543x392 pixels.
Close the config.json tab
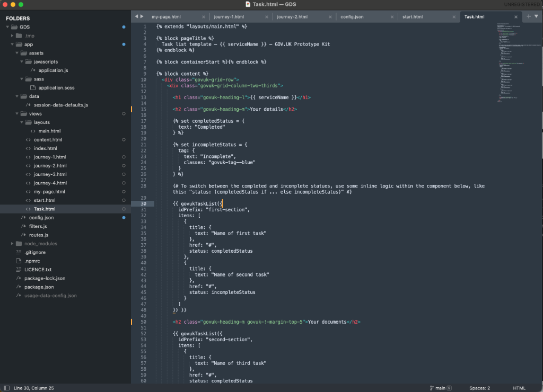coord(392,17)
